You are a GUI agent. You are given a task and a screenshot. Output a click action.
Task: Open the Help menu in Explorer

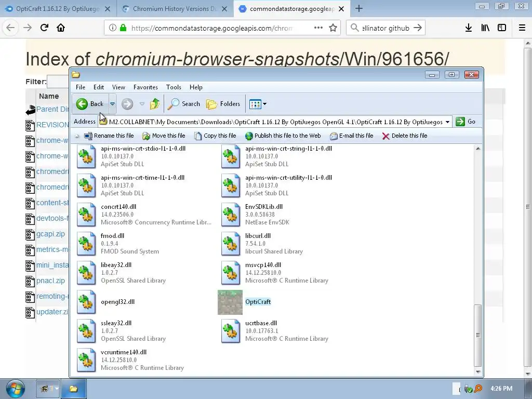pos(196,87)
